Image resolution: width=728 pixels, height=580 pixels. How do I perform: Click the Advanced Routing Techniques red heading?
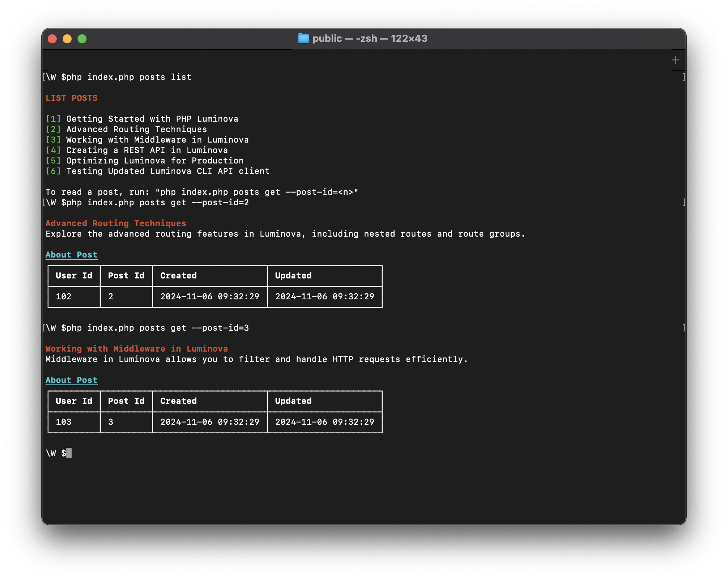pyautogui.click(x=116, y=223)
